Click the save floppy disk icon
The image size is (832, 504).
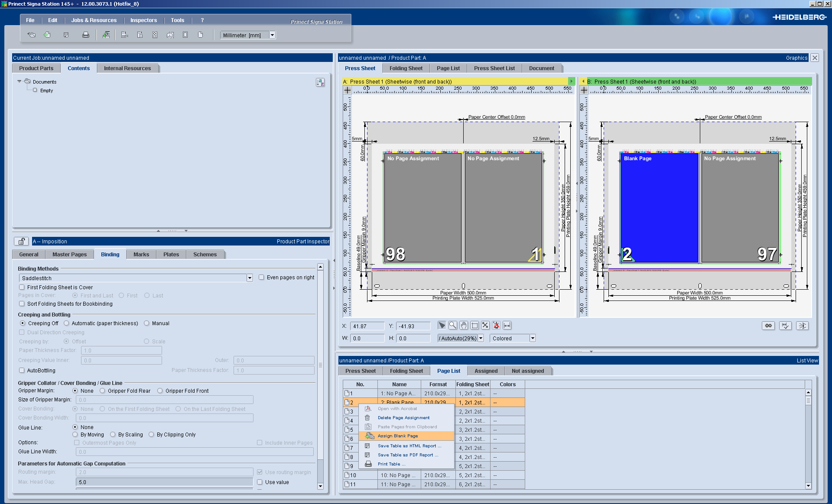[x=66, y=35]
